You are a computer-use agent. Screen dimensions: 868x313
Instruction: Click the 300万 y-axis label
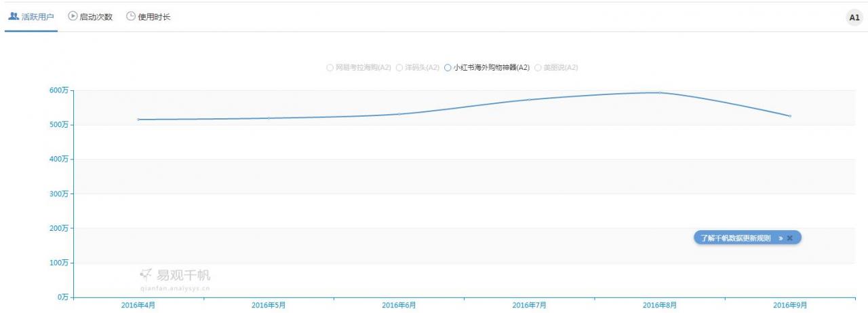(58, 194)
